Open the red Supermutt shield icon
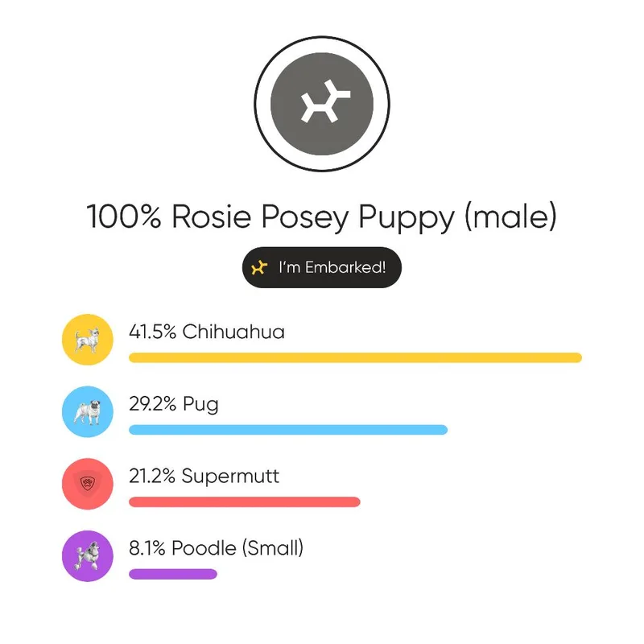This screenshot has height=644, width=644. (88, 484)
